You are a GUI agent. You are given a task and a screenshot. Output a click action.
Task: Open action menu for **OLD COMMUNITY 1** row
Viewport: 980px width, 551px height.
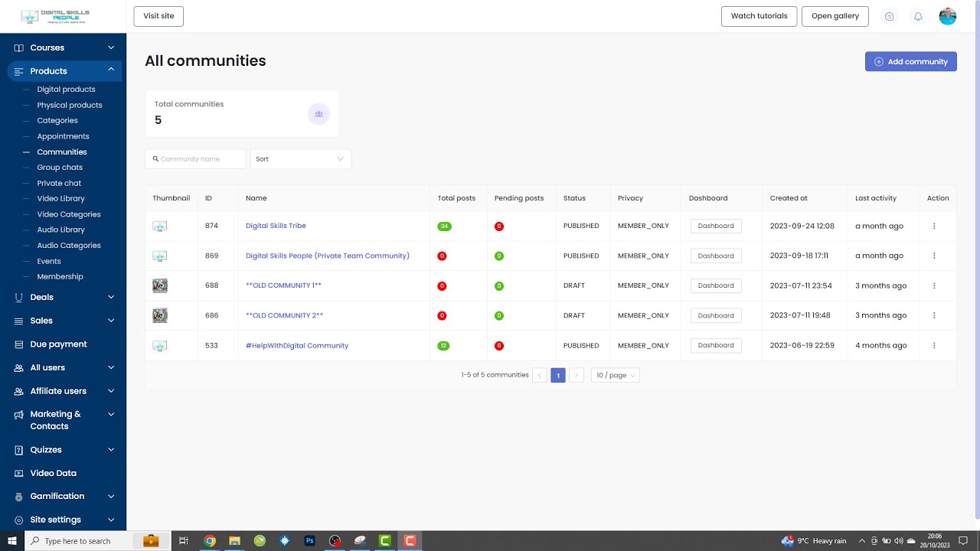point(934,285)
